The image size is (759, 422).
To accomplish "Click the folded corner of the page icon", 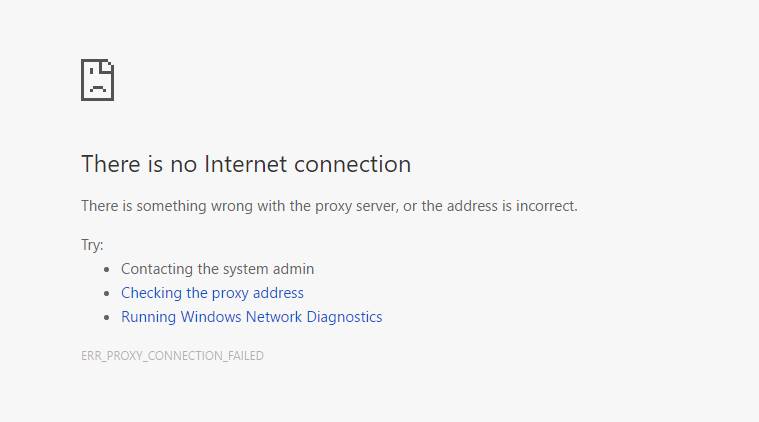I will 109,65.
